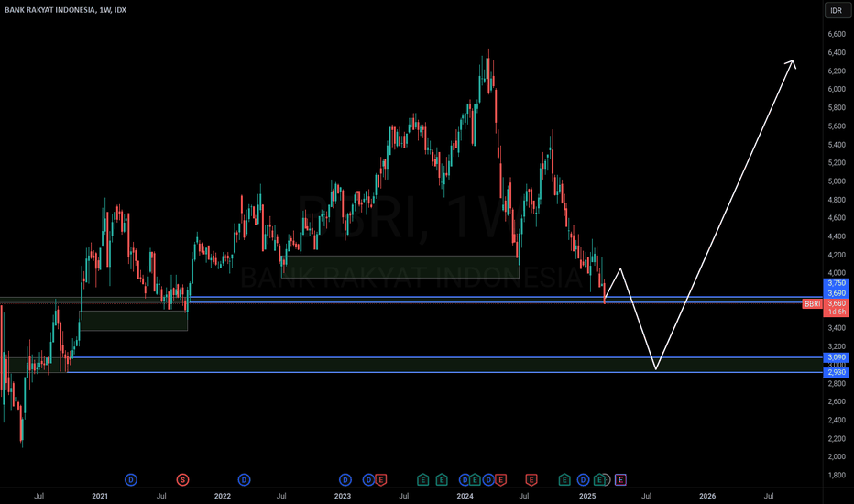Click the dividend marker between 2021 and Jul 2021
Viewport: 854px width, 504px height.
click(x=131, y=479)
